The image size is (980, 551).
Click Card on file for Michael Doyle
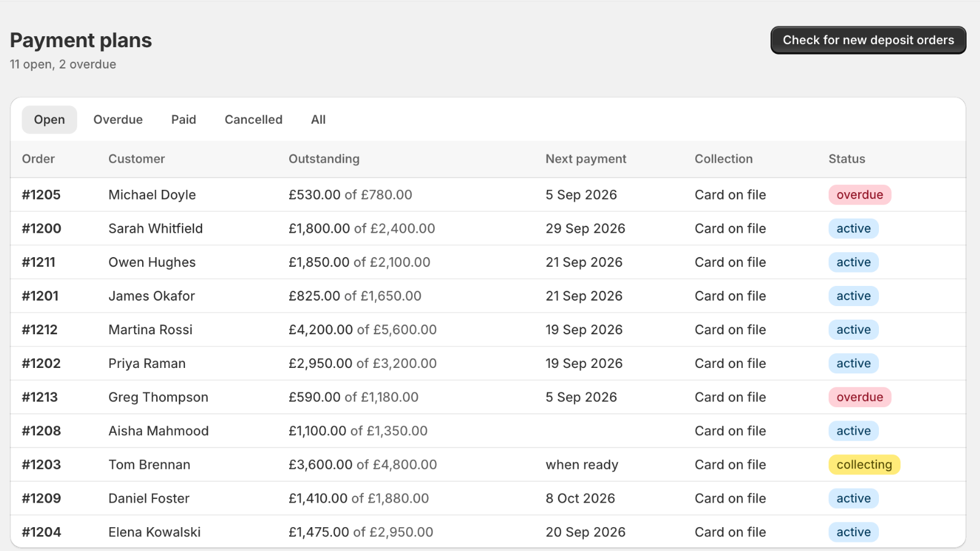coord(730,195)
